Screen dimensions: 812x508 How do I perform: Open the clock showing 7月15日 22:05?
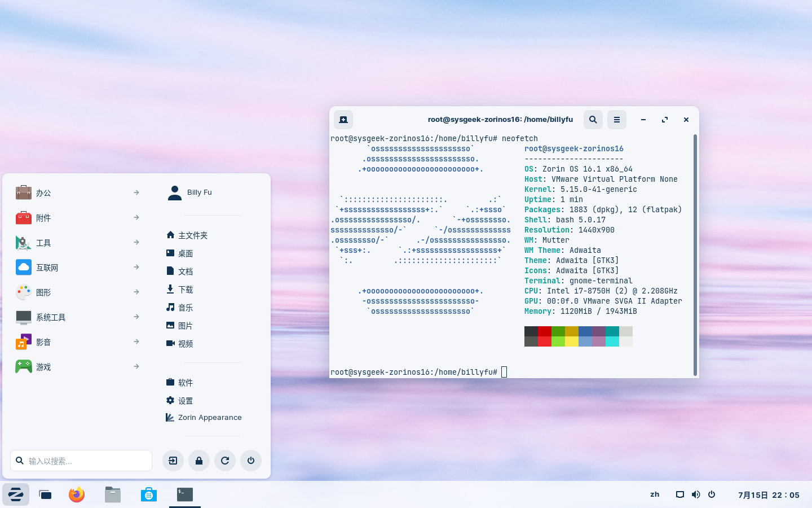click(x=769, y=495)
